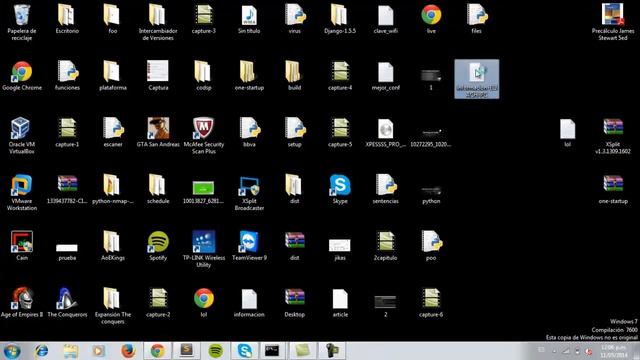The height and width of the screenshot is (360, 640).
Task: Select the capture-6 video file
Action: [431, 298]
